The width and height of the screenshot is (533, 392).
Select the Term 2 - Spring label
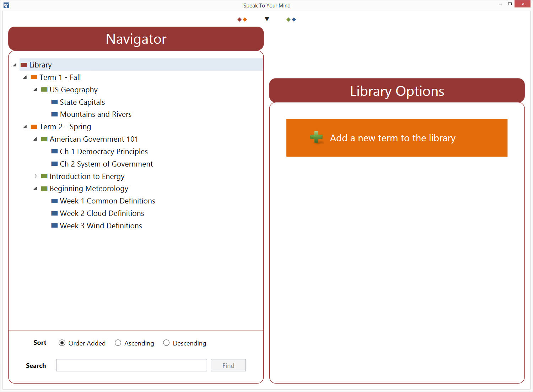coord(65,127)
